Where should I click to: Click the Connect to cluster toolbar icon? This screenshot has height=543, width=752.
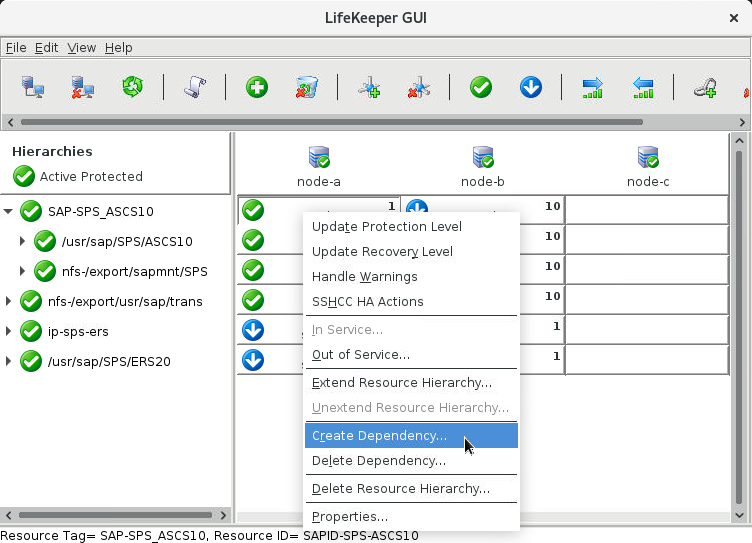pyautogui.click(x=33, y=87)
